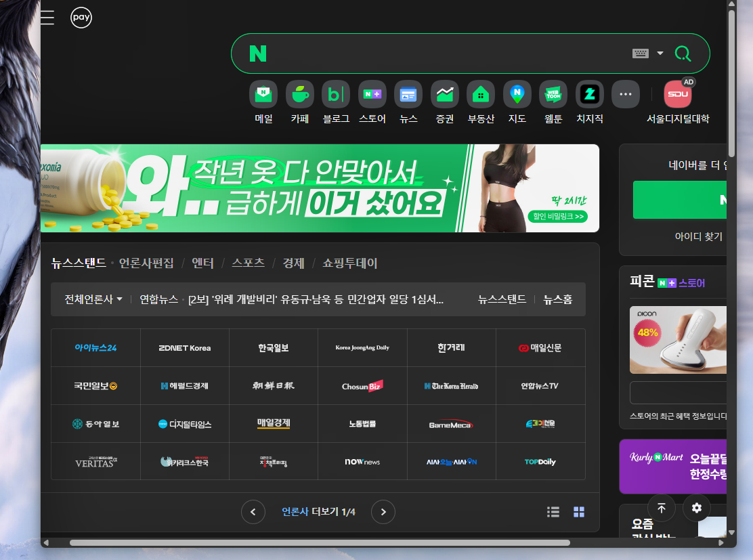Open the 매일경제 press tile
753x560 pixels.
coord(274,424)
